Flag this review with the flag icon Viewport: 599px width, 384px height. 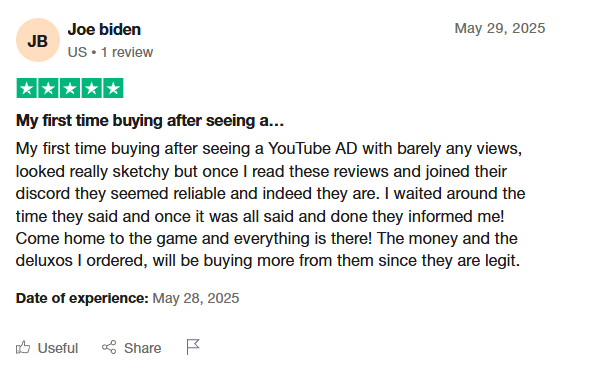(193, 347)
